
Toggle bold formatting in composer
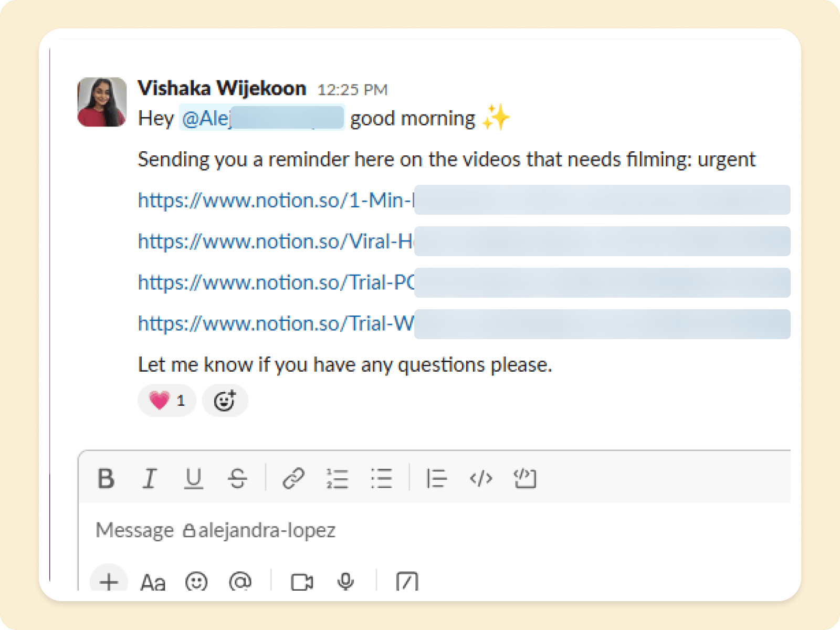106,478
